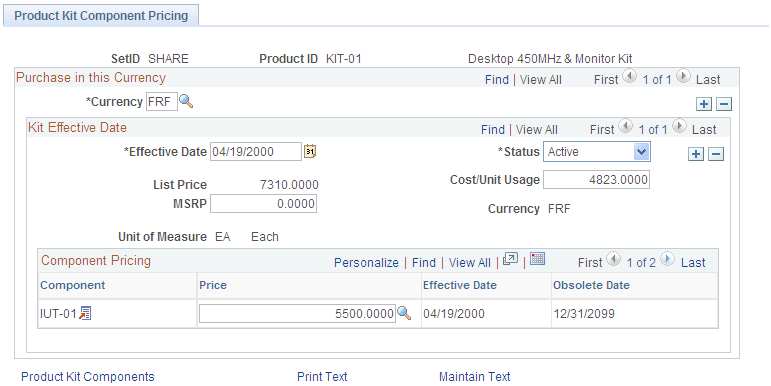Show next row in Component Pricing
The width and height of the screenshot is (771, 386).
[667, 259]
